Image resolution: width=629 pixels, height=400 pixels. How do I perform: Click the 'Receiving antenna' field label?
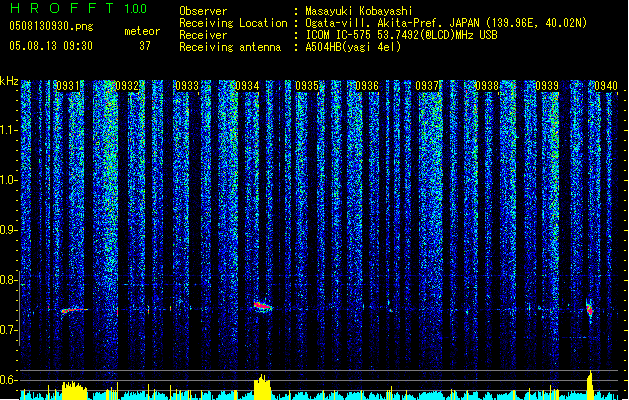point(230,47)
